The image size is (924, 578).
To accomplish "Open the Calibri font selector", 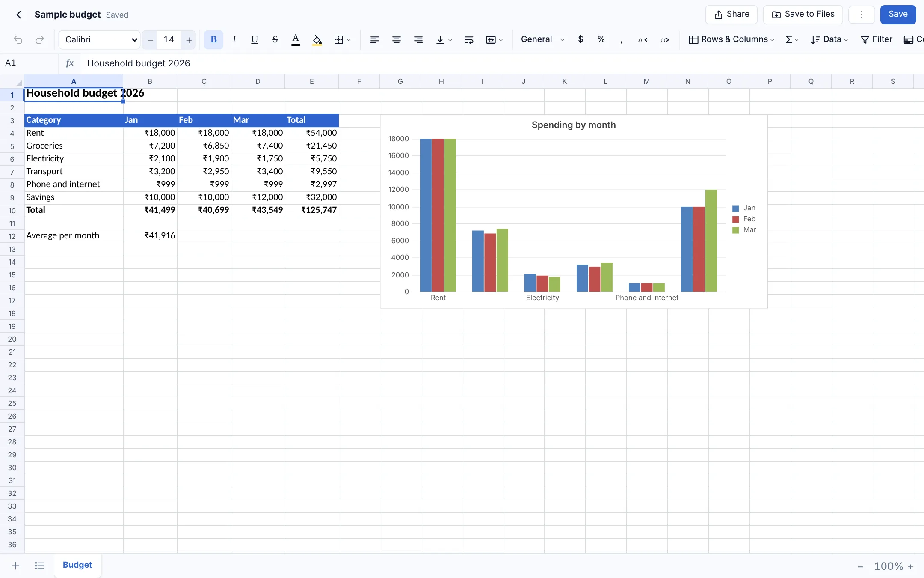I will coord(100,40).
